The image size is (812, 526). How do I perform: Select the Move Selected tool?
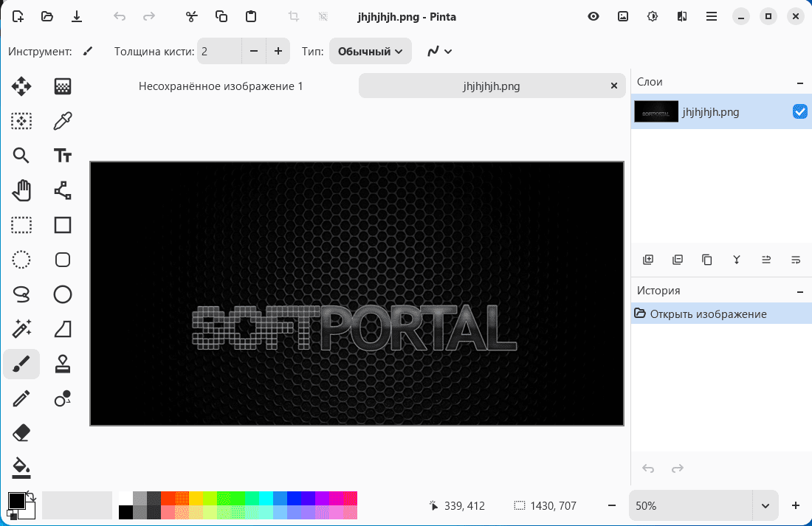point(21,86)
